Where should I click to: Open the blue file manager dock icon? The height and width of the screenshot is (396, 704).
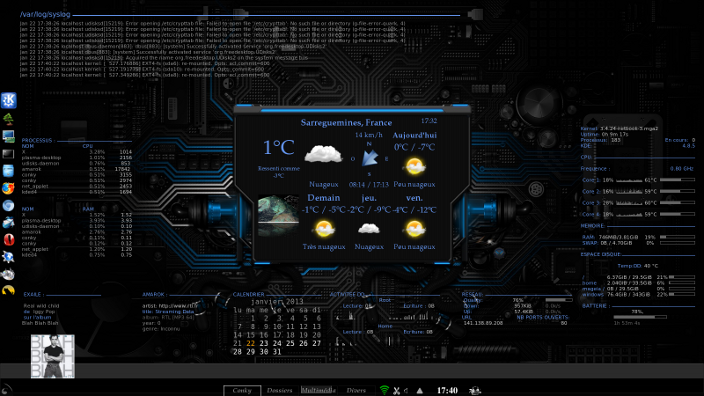coord(8,171)
